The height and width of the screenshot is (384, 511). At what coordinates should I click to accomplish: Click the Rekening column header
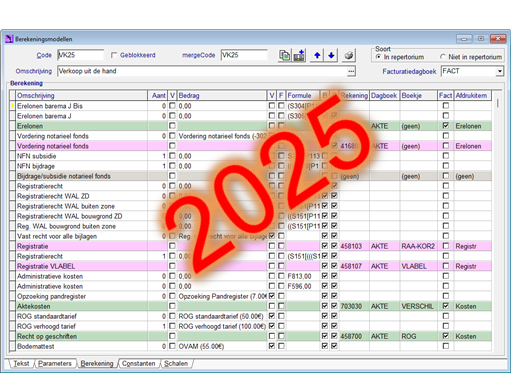pos(354,96)
